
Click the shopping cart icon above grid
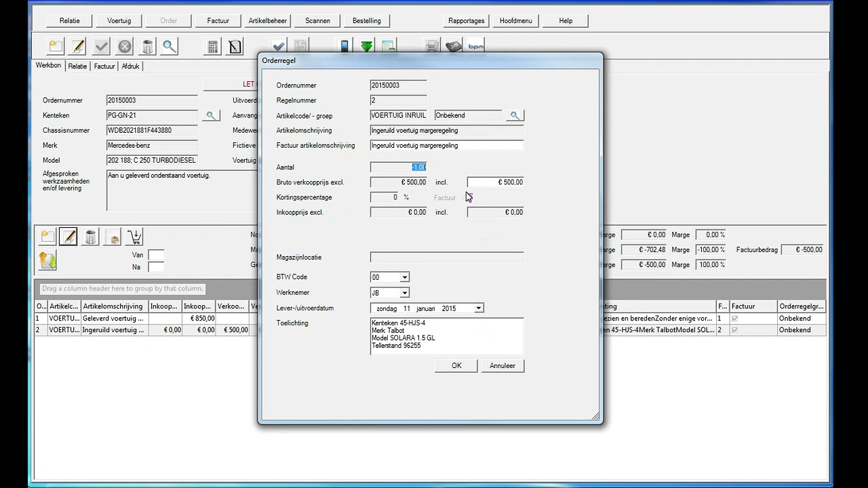(x=134, y=236)
